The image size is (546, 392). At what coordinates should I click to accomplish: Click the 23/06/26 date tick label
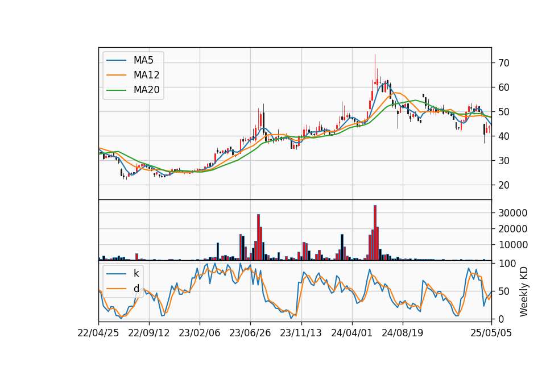tap(250, 333)
